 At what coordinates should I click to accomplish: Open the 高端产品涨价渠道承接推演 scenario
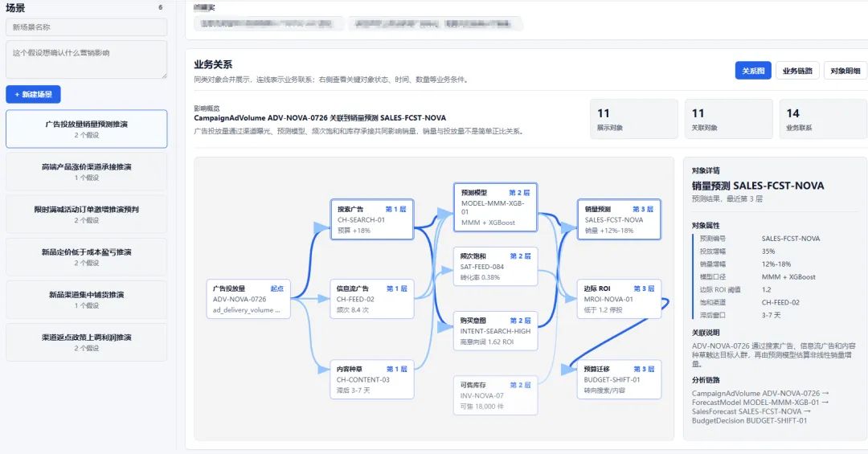[86, 172]
